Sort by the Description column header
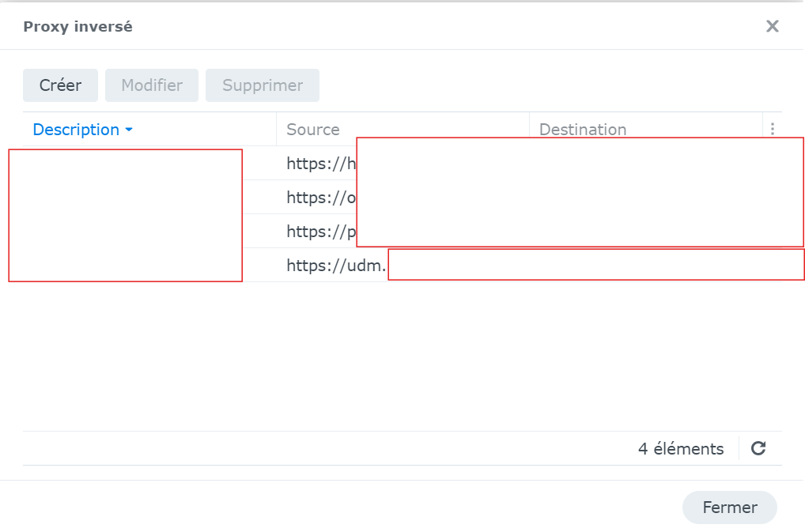The width and height of the screenshot is (805, 532). point(76,130)
